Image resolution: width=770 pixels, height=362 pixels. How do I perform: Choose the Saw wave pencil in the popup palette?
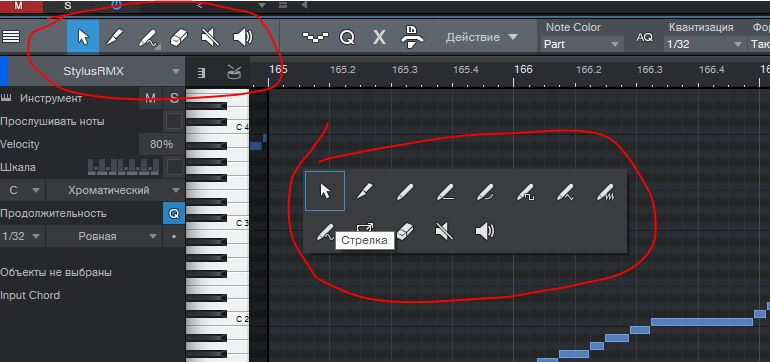(605, 191)
